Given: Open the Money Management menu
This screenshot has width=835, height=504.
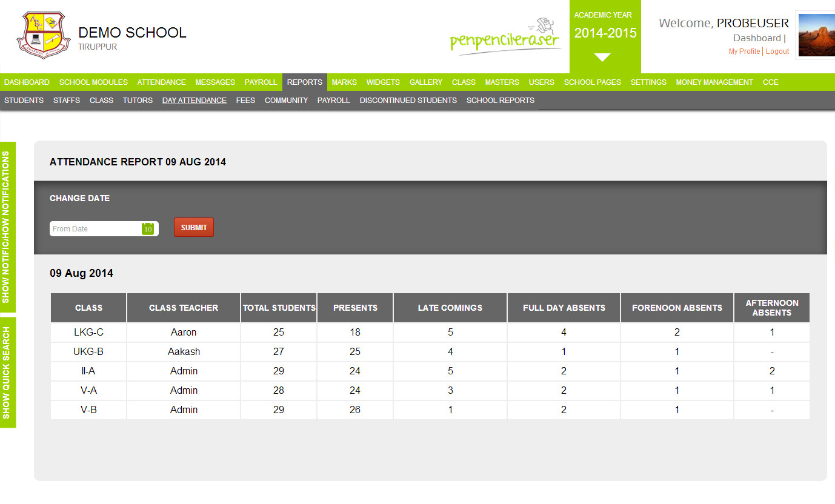Looking at the screenshot, I should [x=714, y=82].
